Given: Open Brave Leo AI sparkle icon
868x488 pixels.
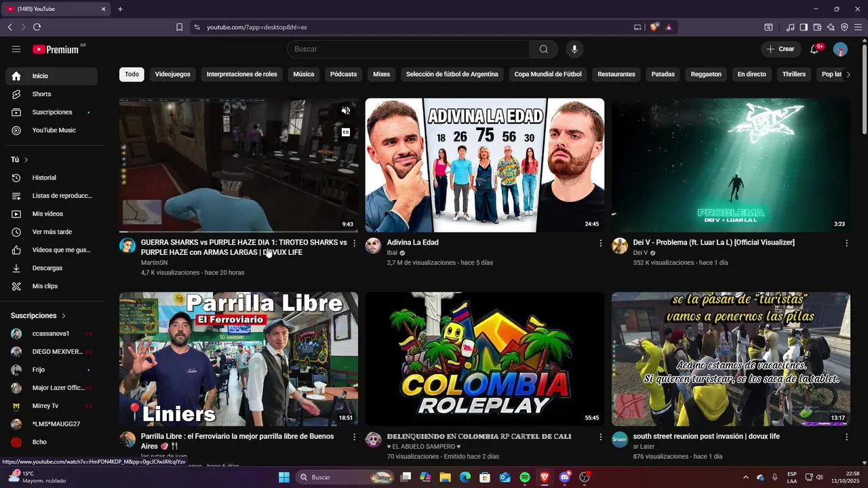Looking at the screenshot, I should tap(831, 27).
